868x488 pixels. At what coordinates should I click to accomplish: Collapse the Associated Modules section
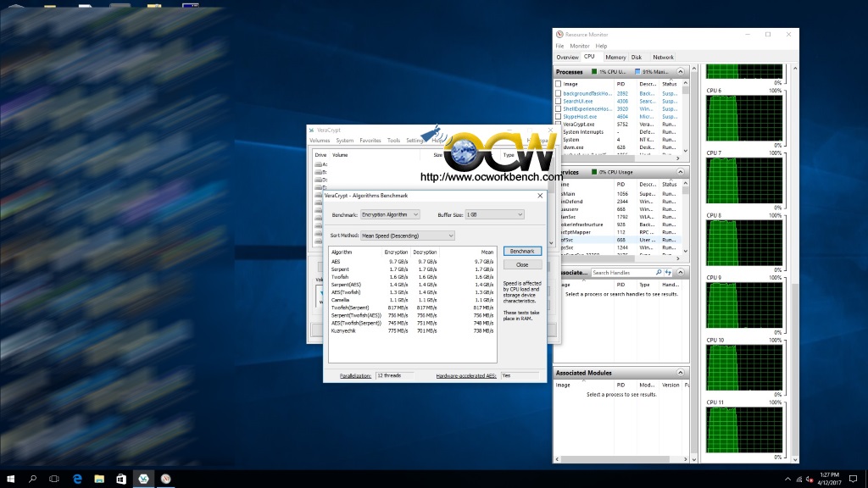681,373
